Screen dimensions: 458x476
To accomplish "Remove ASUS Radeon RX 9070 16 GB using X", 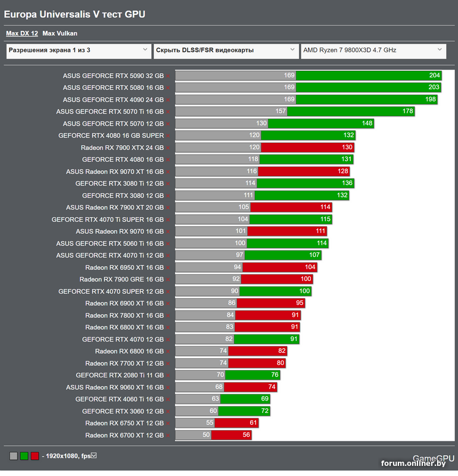I will (168, 231).
